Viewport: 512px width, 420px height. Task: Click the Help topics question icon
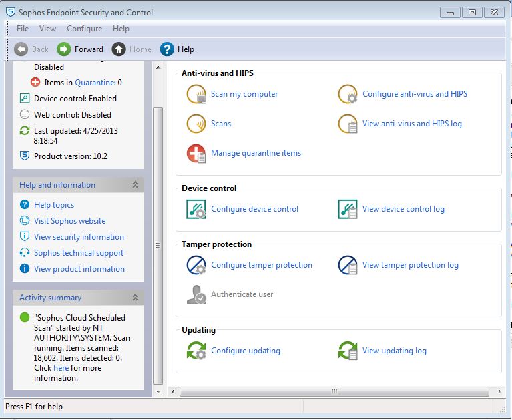pos(25,204)
